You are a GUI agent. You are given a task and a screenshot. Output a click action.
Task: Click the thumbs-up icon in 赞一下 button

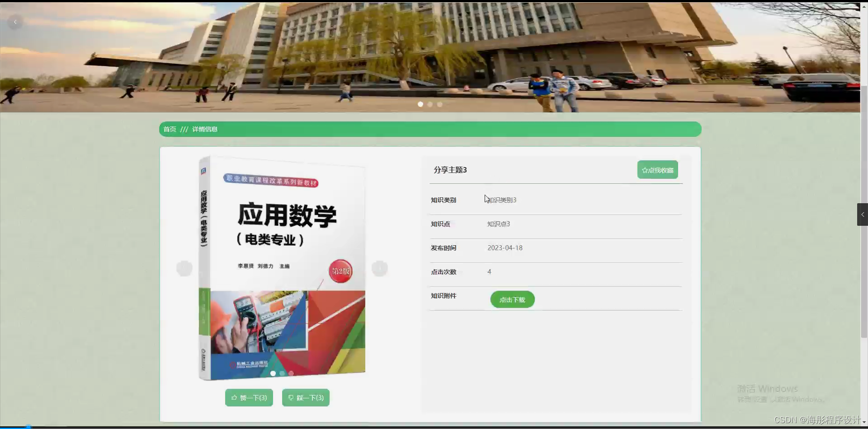[234, 397]
